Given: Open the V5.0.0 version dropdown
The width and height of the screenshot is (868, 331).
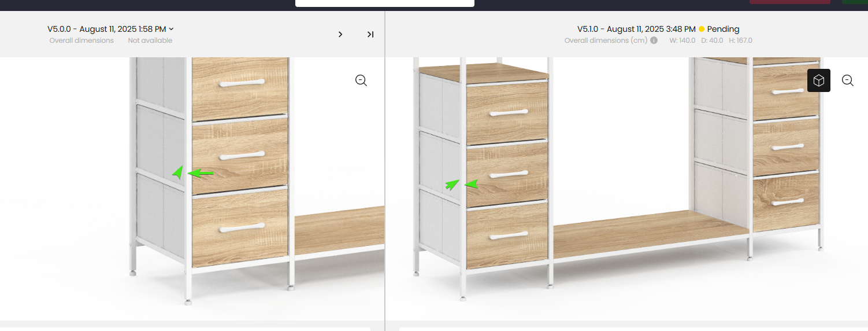Looking at the screenshot, I should [x=110, y=29].
